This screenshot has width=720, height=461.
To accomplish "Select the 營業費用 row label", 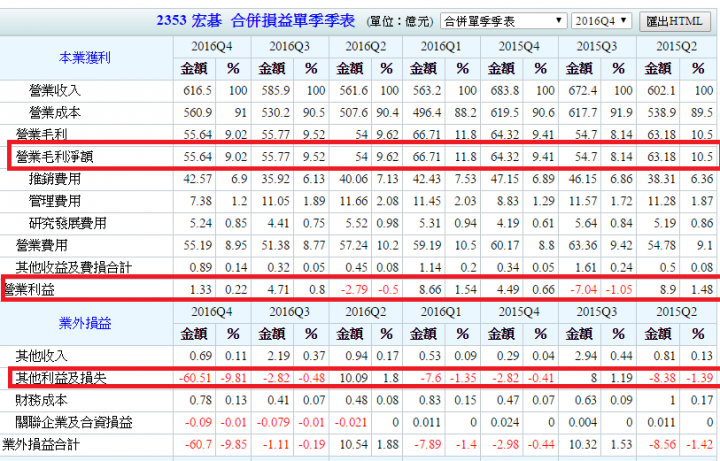I will [41, 245].
